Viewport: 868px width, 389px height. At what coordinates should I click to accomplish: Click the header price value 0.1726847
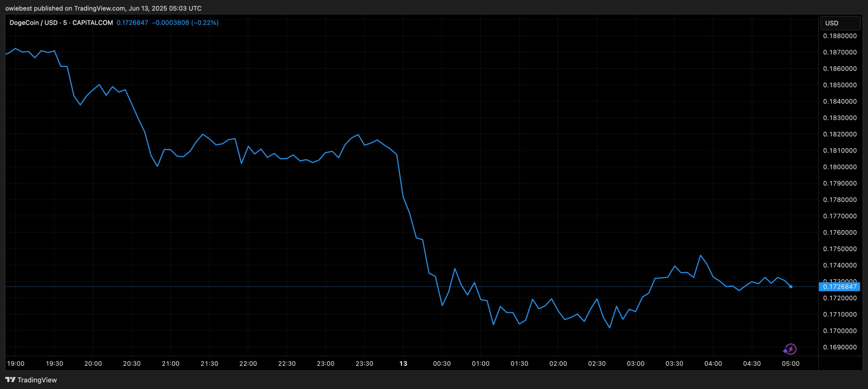tap(132, 23)
